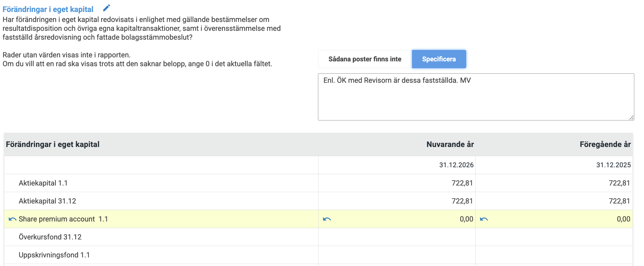644x266 pixels.
Task: Select the 'Sådana poster finns inte' option
Action: [364, 59]
